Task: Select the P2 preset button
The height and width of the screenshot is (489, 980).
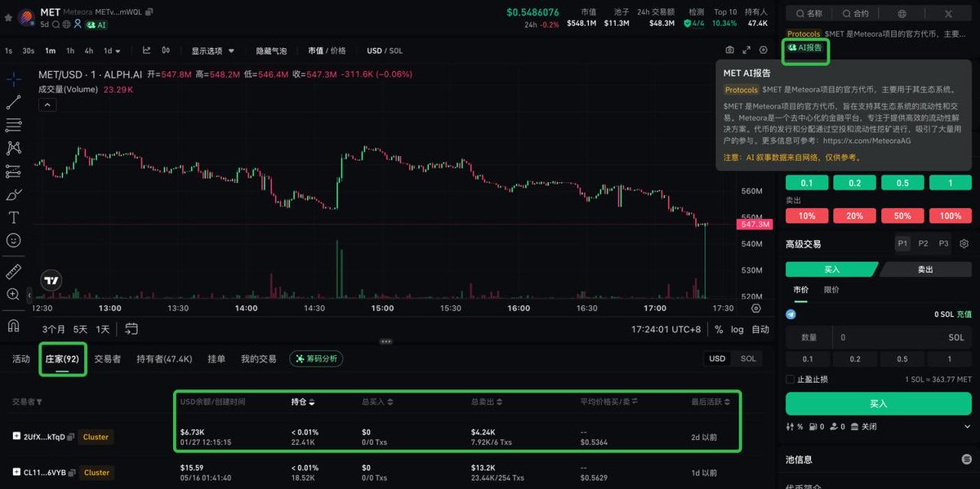Action: tap(923, 243)
